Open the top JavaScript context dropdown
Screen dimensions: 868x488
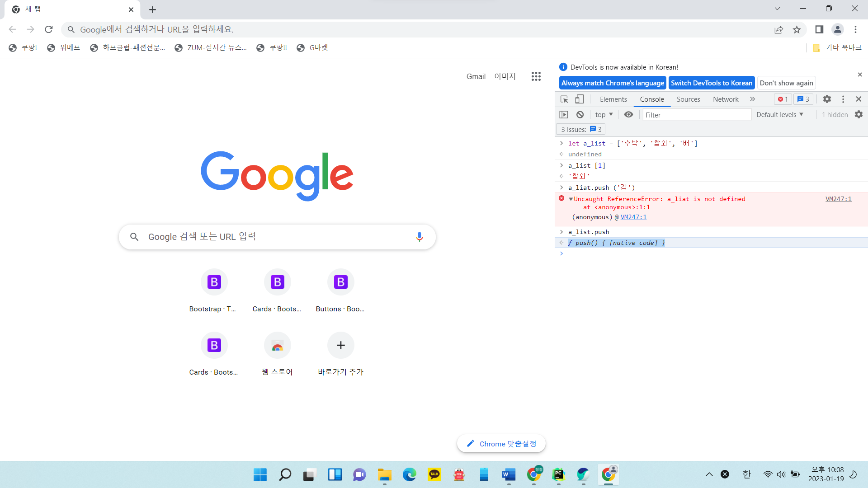pyautogui.click(x=604, y=115)
